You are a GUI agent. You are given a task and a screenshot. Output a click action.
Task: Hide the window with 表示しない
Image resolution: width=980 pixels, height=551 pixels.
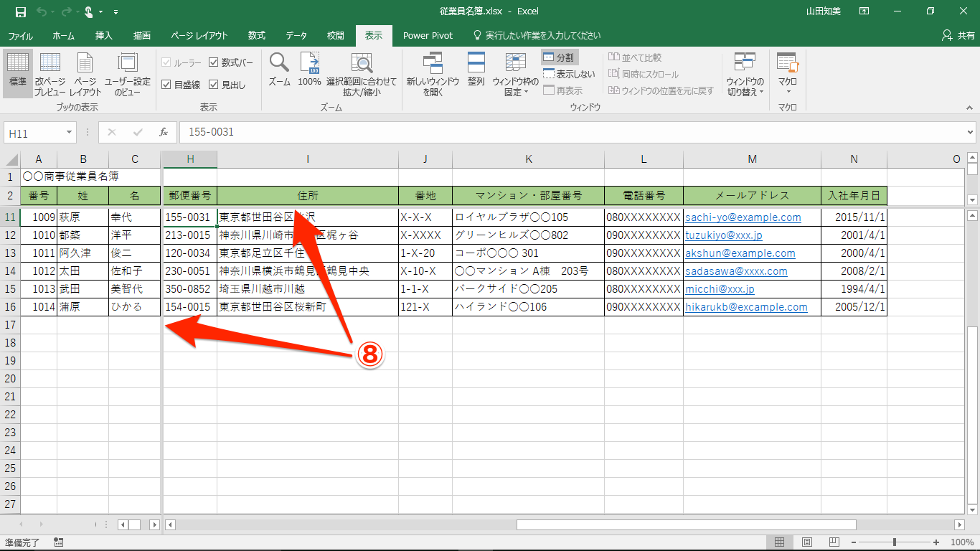(569, 74)
